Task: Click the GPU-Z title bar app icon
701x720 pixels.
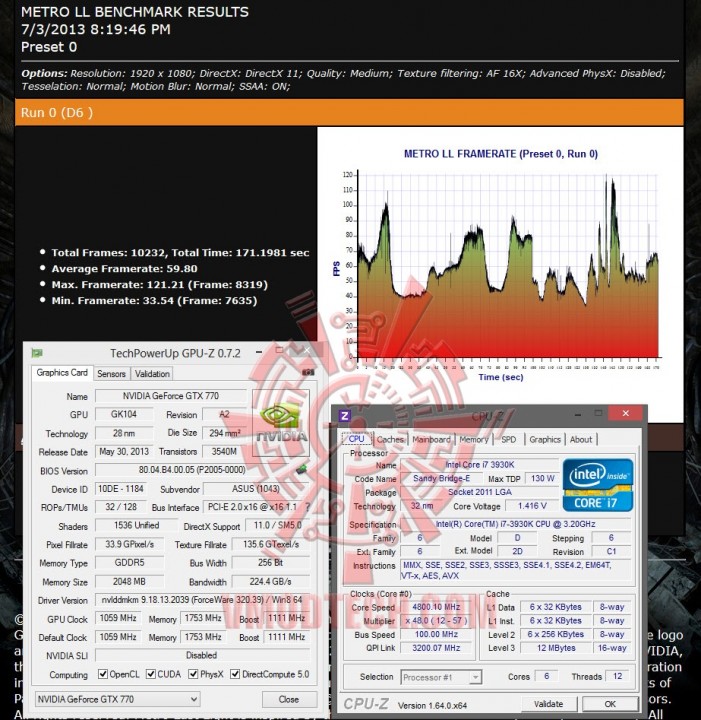Action: pos(37,353)
